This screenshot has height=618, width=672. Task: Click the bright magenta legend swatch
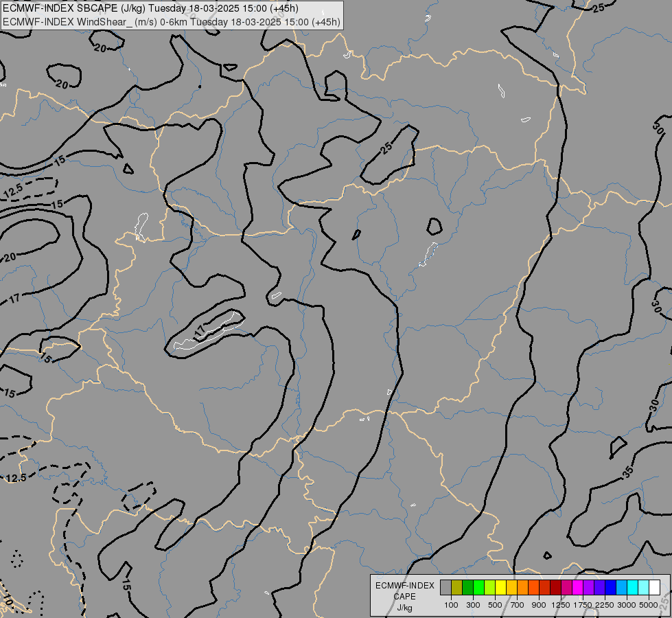[578, 587]
